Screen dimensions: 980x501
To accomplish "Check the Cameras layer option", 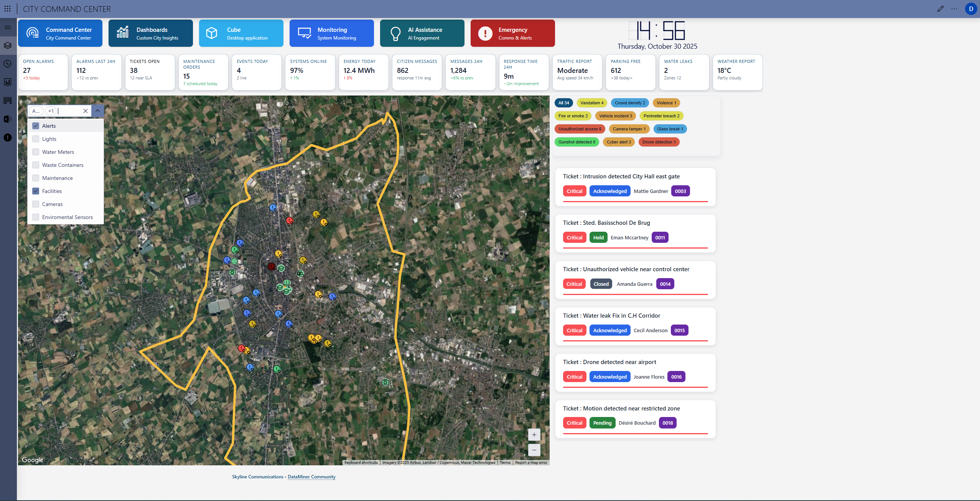I will click(36, 204).
